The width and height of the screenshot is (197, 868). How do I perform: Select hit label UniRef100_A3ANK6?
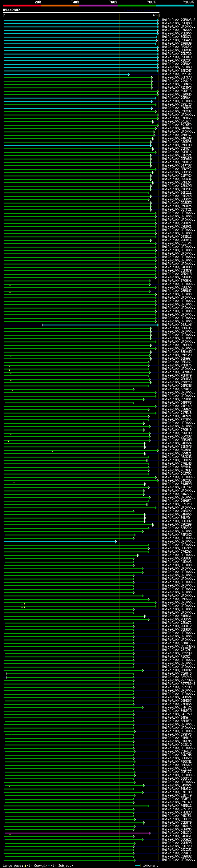tap(177, 84)
